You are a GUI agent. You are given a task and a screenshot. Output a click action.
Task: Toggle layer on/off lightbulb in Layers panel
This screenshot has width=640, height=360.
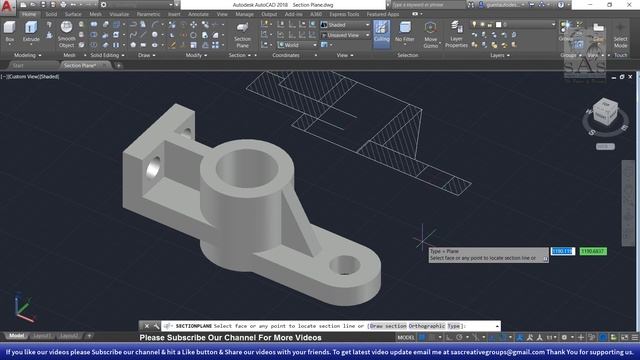tap(474, 24)
